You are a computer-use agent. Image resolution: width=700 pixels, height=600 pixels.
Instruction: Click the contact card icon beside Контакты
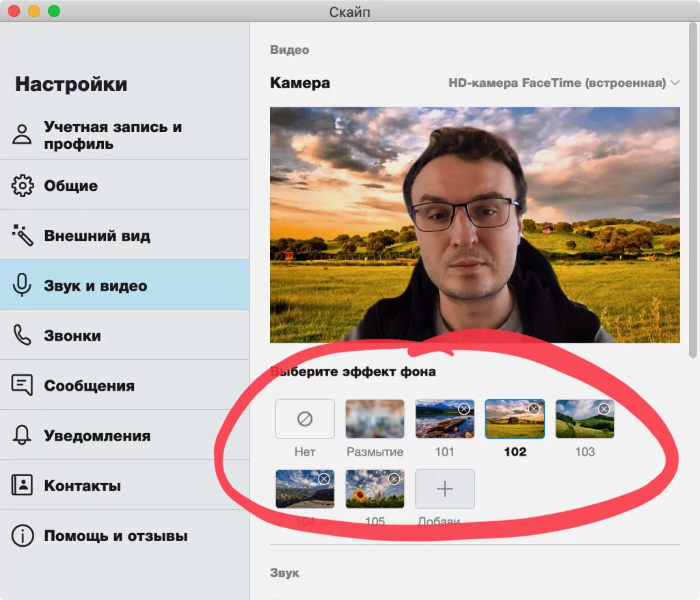tap(22, 485)
